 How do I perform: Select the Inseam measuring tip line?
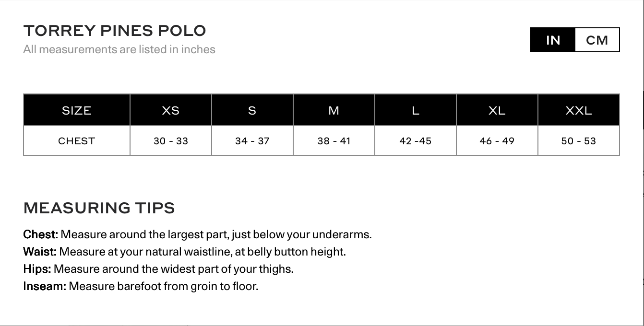tap(141, 286)
